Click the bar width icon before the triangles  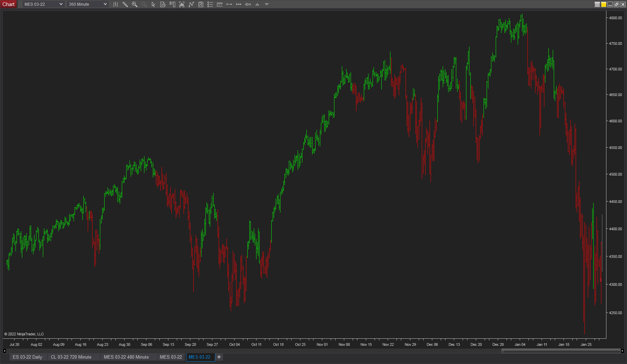click(248, 4)
